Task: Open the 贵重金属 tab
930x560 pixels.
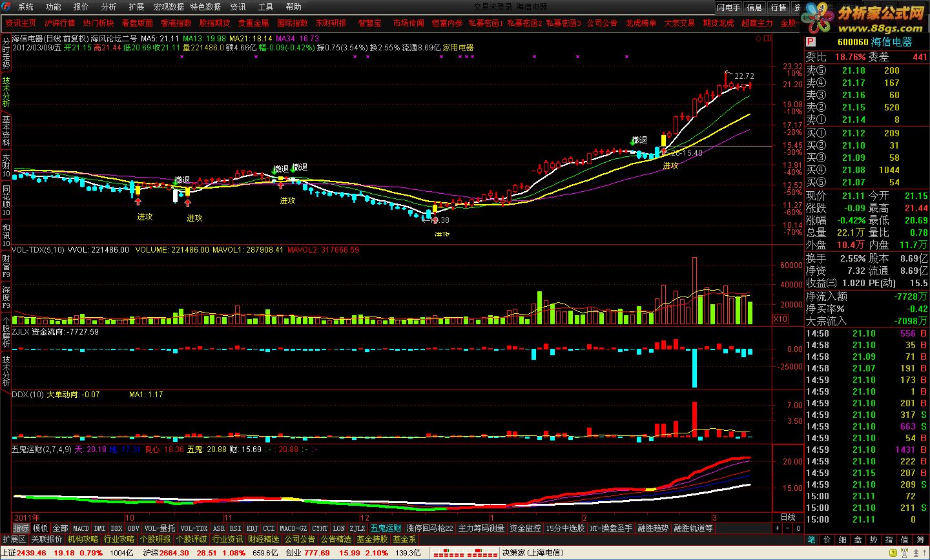Action: click(253, 23)
